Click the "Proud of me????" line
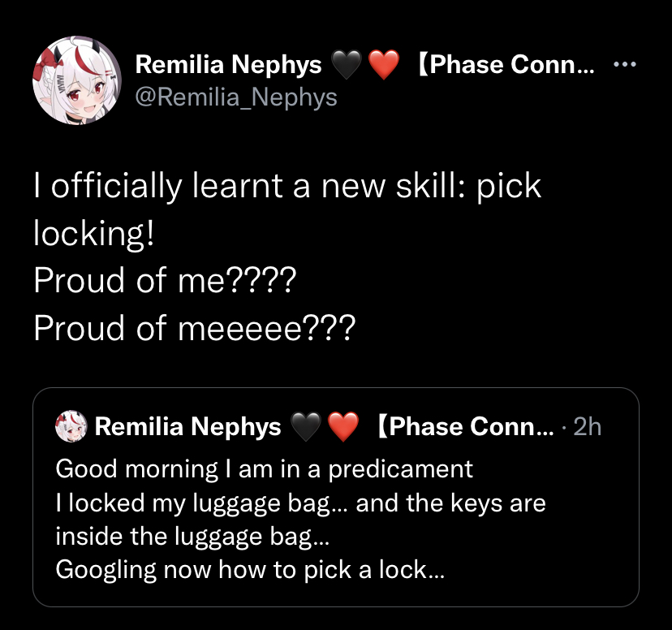 pos(165,280)
